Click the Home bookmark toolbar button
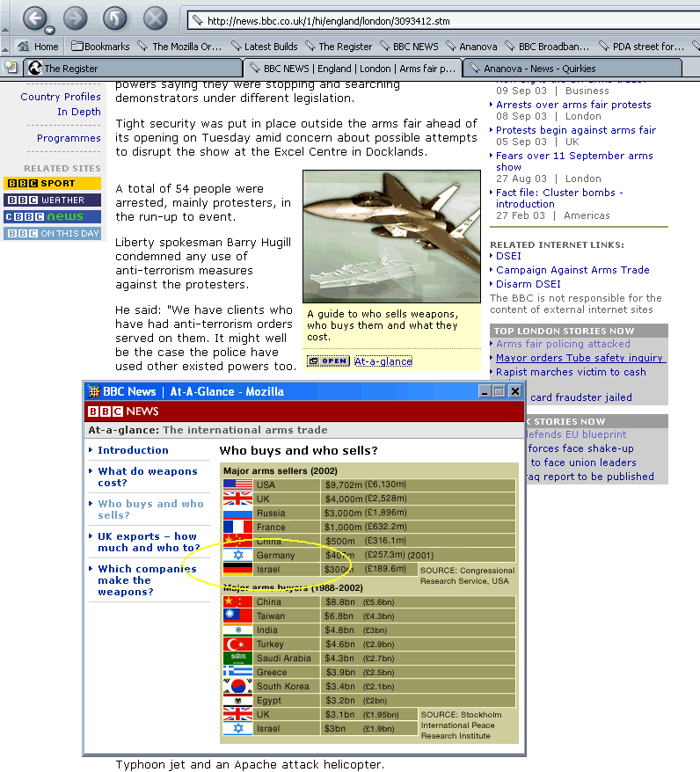700x772 pixels. coord(38,47)
